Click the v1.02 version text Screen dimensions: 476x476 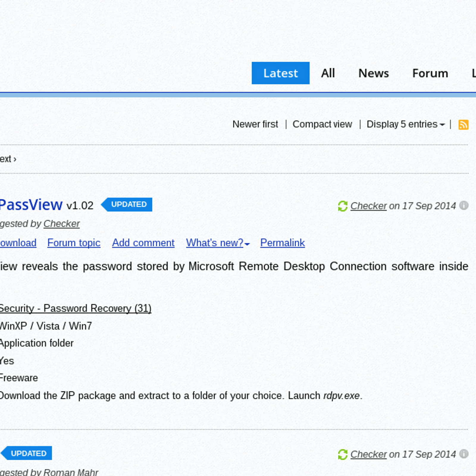(80, 206)
